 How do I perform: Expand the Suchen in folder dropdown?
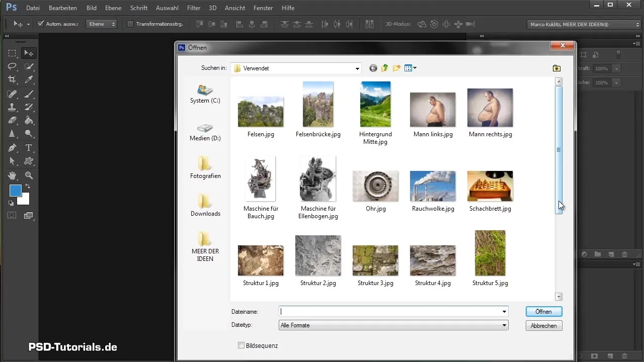[x=357, y=68]
